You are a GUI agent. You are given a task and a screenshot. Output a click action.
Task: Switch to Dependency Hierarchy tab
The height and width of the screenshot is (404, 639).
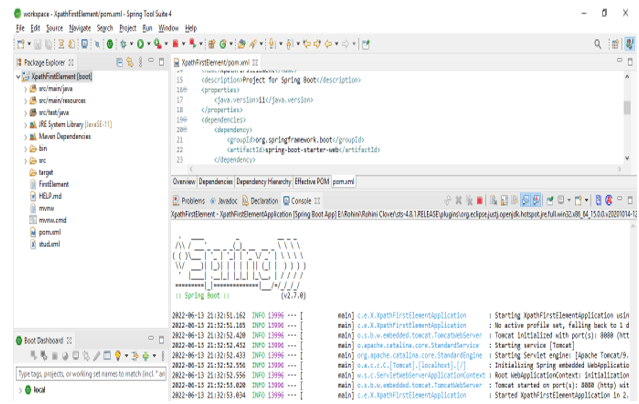264,181
